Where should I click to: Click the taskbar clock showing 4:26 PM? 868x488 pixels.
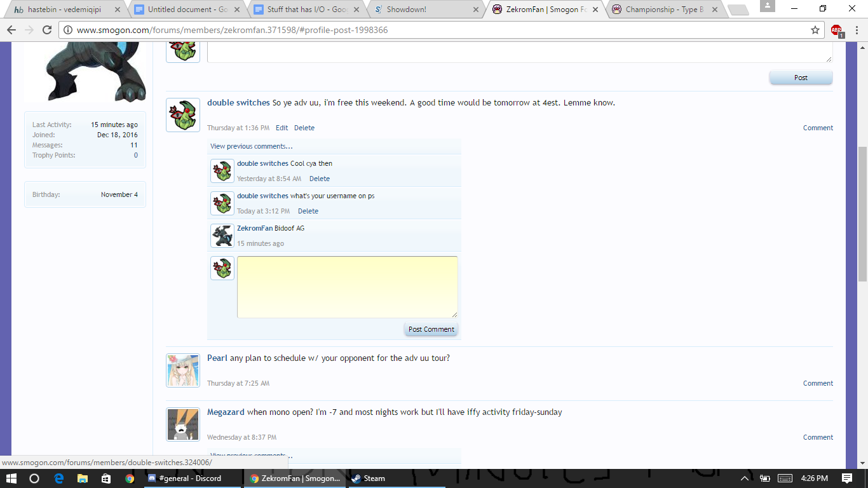coord(814,478)
